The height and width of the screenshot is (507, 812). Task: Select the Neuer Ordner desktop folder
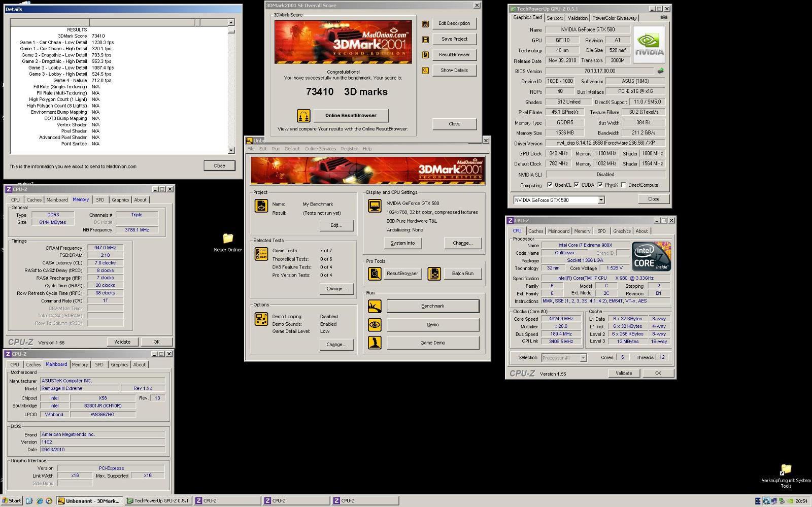click(x=228, y=242)
